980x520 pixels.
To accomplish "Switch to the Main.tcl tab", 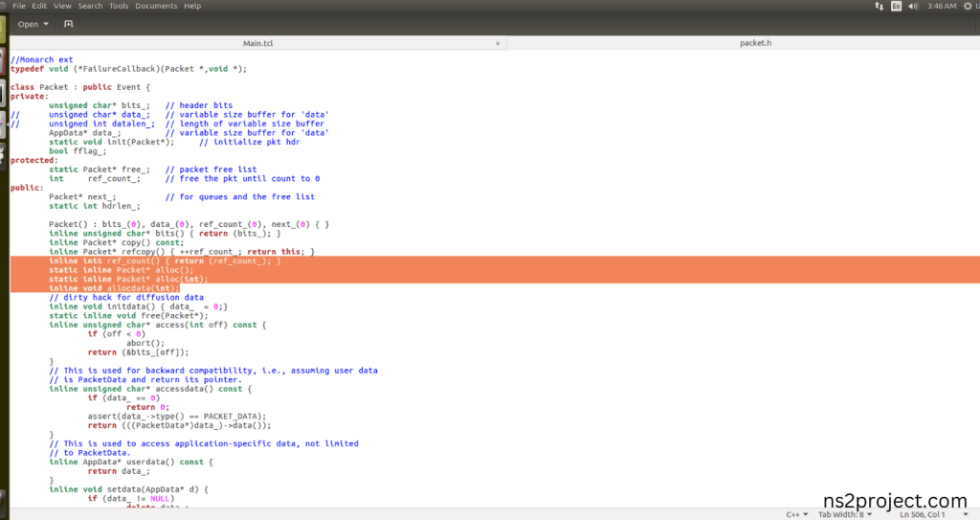I will (x=257, y=43).
